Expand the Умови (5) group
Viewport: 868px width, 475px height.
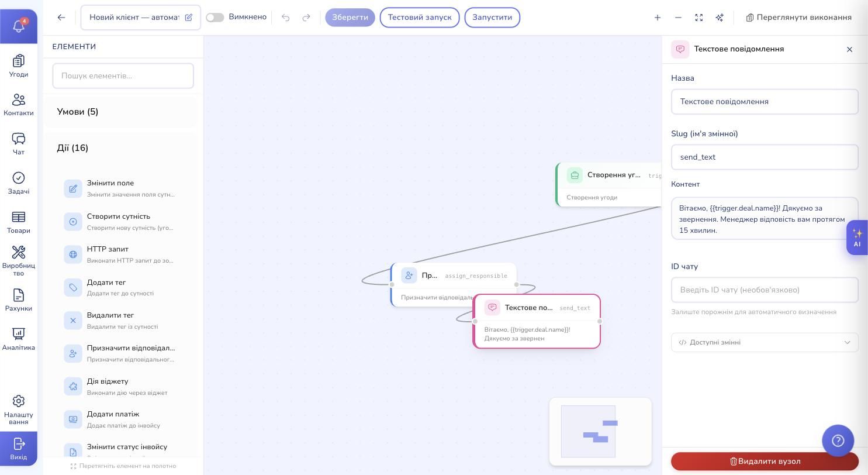coord(120,112)
